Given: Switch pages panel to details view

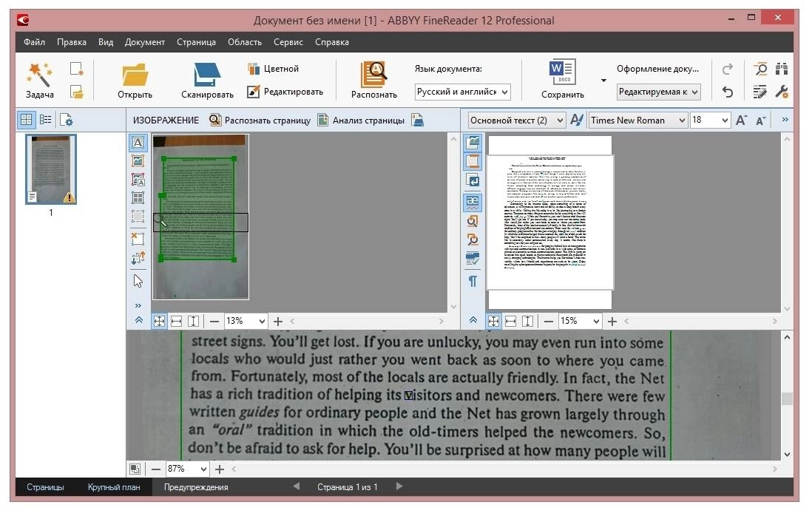Looking at the screenshot, I should (x=46, y=120).
